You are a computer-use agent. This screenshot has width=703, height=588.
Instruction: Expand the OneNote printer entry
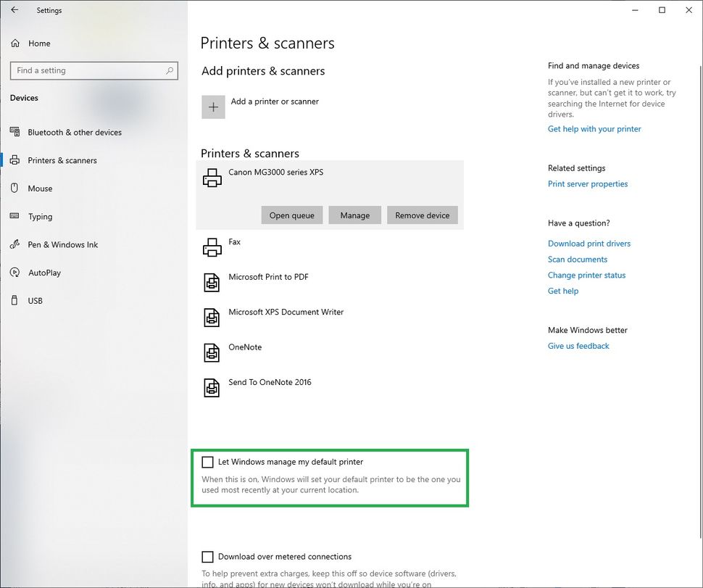[245, 347]
